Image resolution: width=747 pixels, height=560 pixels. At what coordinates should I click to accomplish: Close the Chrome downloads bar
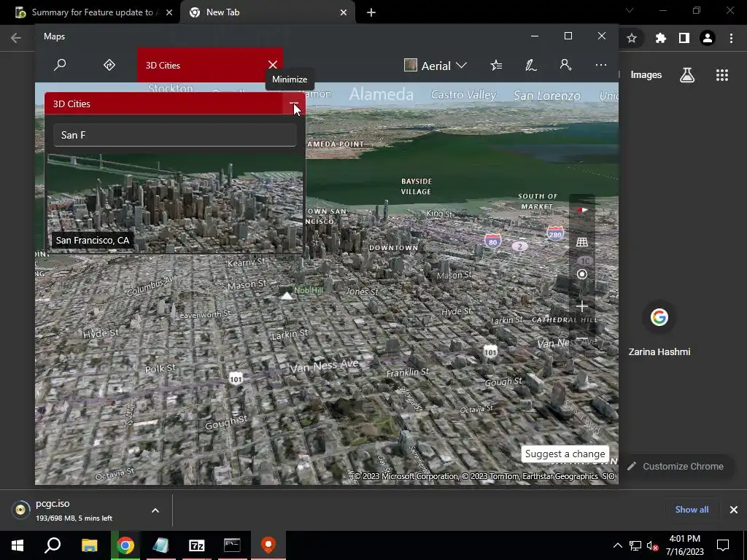[734, 510]
